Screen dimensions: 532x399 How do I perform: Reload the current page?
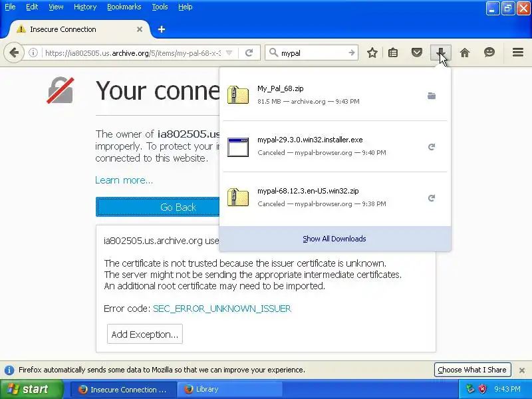(249, 53)
